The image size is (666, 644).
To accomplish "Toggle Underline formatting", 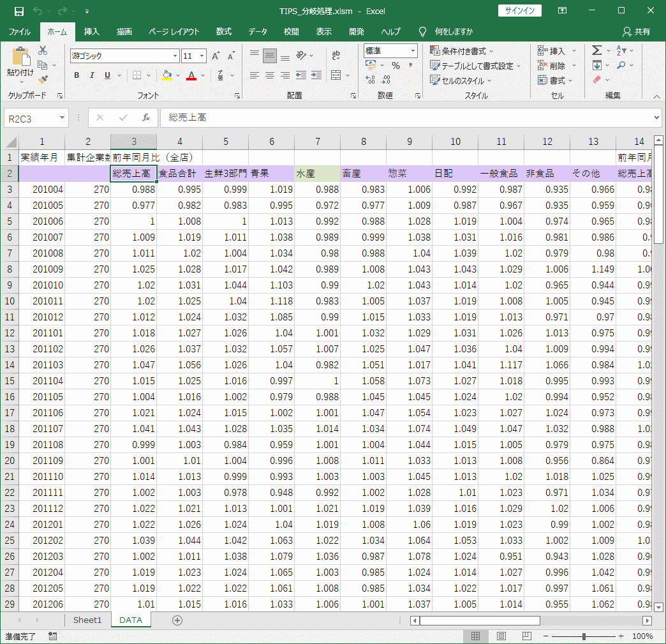I will pyautogui.click(x=107, y=75).
